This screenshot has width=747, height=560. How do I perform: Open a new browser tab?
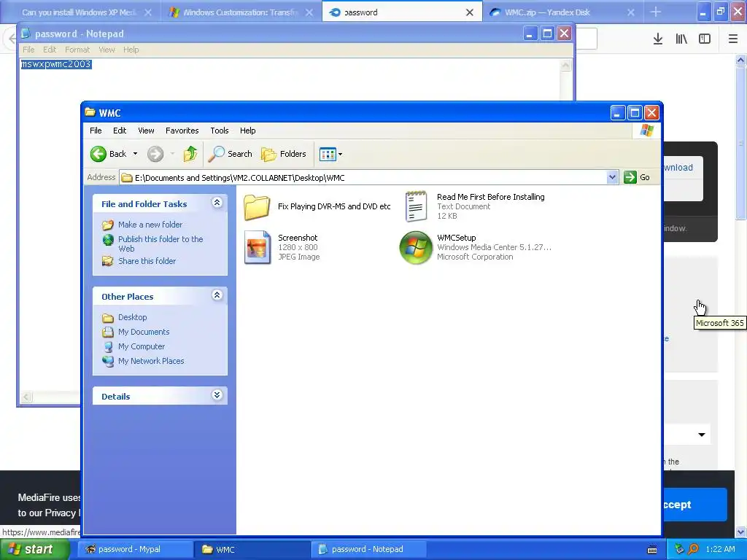pos(656,12)
